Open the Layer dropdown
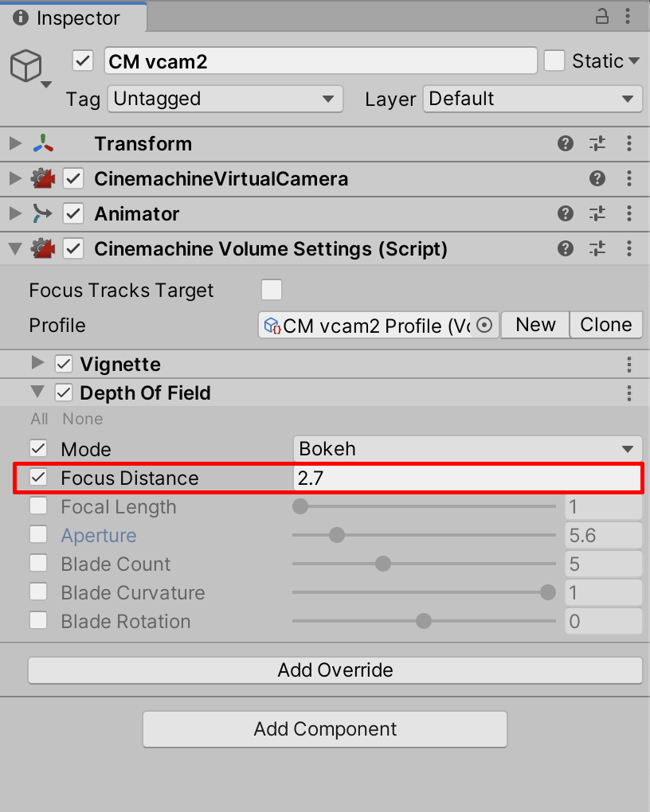This screenshot has width=650, height=812. pos(532,99)
